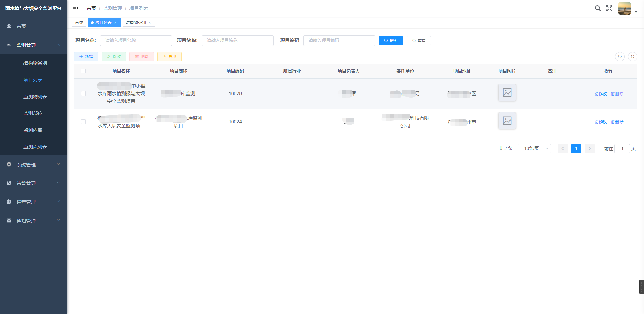Expand the 告警管理 sidebar menu
Screen dimensions: 644x314
34,183
